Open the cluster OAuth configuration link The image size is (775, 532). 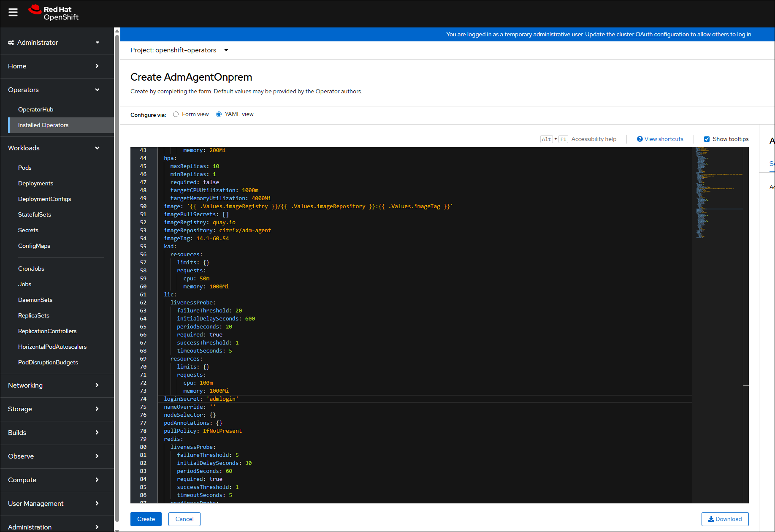pyautogui.click(x=652, y=34)
